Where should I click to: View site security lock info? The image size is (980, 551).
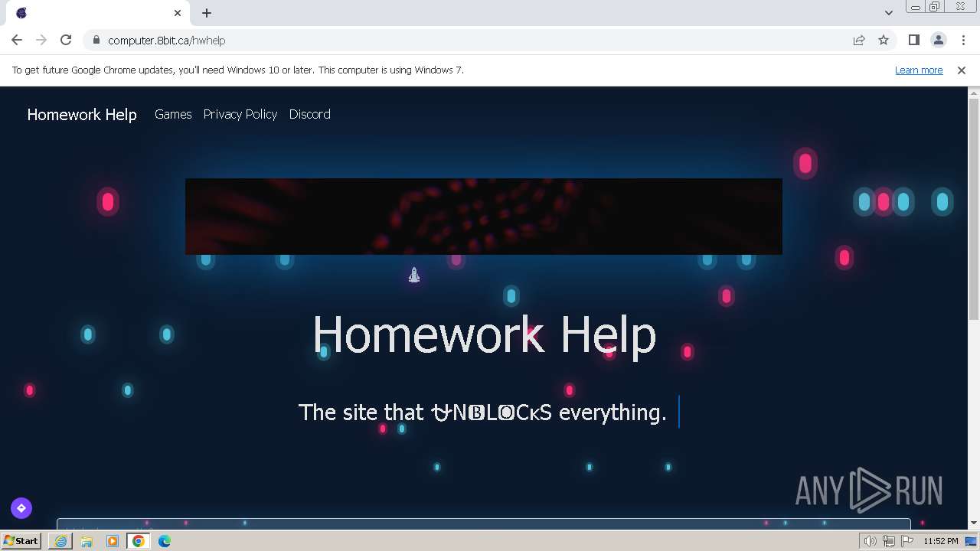pyautogui.click(x=96, y=40)
